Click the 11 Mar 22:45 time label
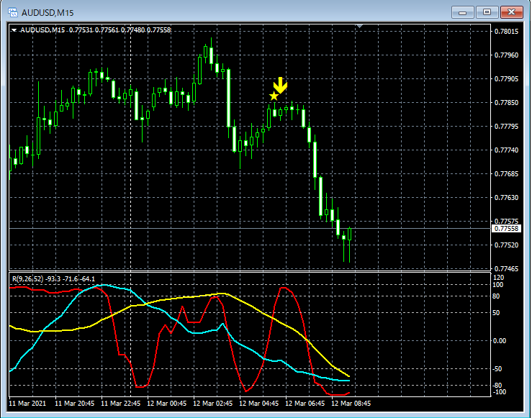The height and width of the screenshot is (418, 532). [x=121, y=404]
